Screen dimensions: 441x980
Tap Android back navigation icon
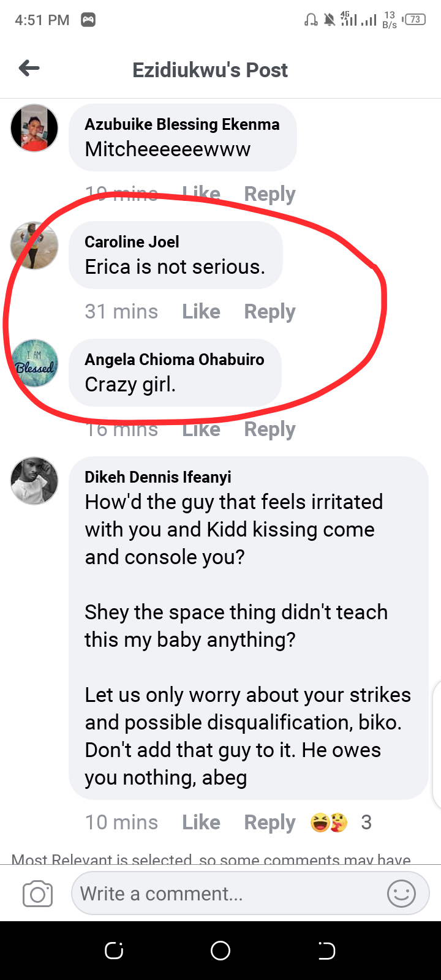tap(327, 951)
